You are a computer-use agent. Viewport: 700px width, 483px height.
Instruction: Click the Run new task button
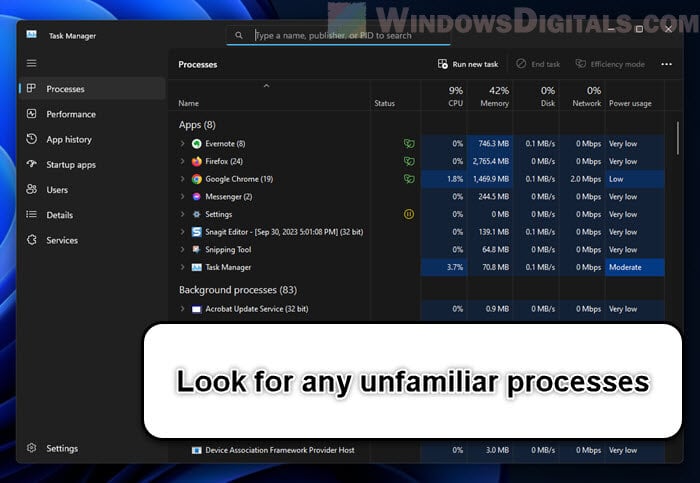point(467,64)
